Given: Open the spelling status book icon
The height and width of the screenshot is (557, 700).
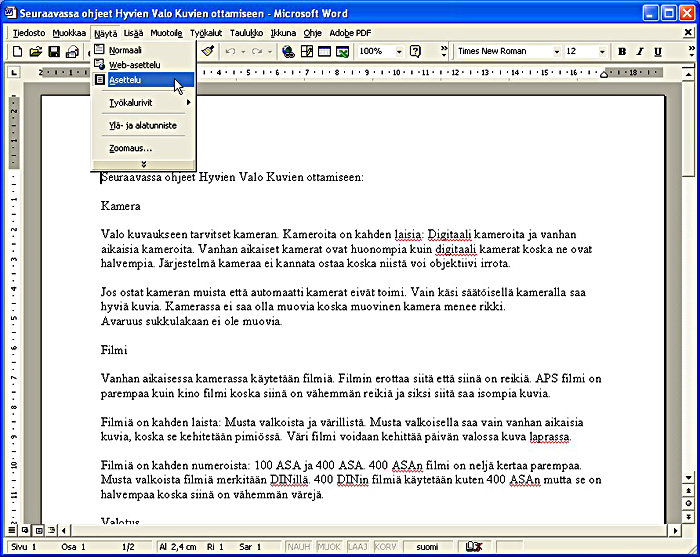Looking at the screenshot, I should point(473,547).
